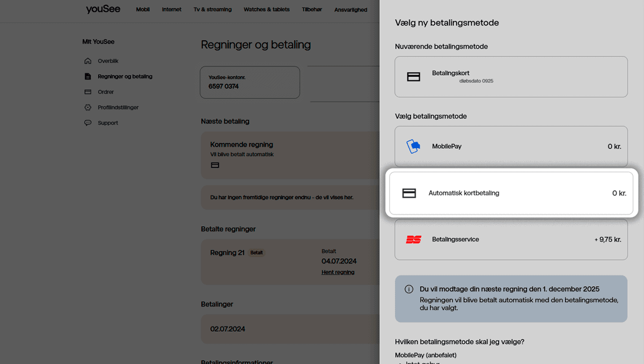Open the Internet menu item
Image resolution: width=644 pixels, height=364 pixels.
pos(172,10)
